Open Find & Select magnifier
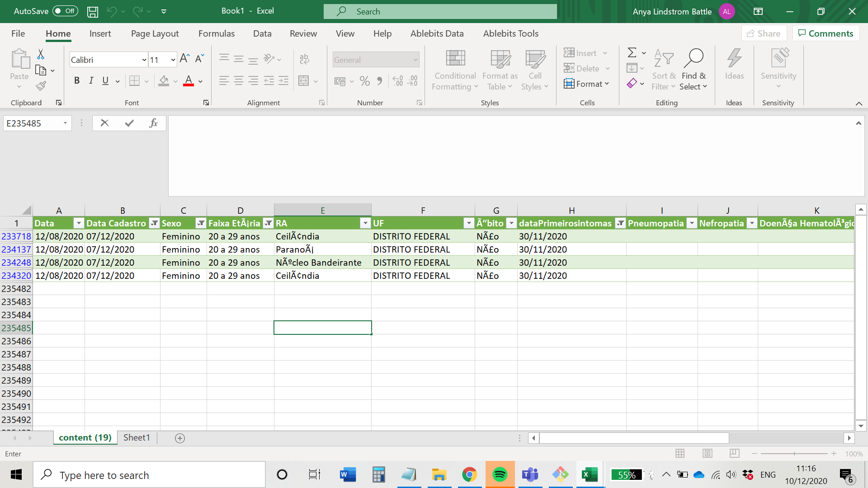 pos(693,70)
